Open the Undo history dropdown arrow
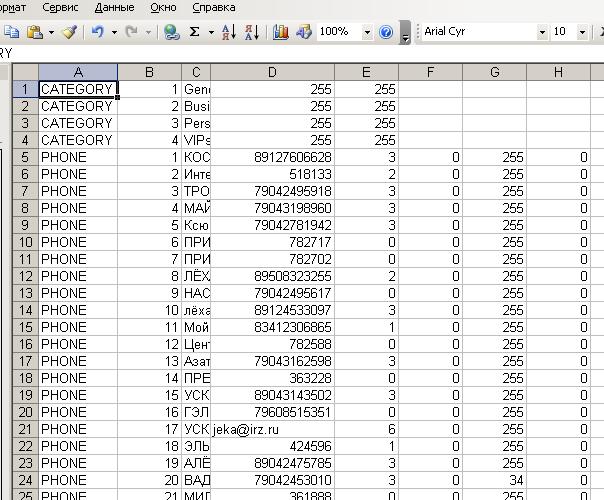This screenshot has width=604, height=500. point(114,32)
